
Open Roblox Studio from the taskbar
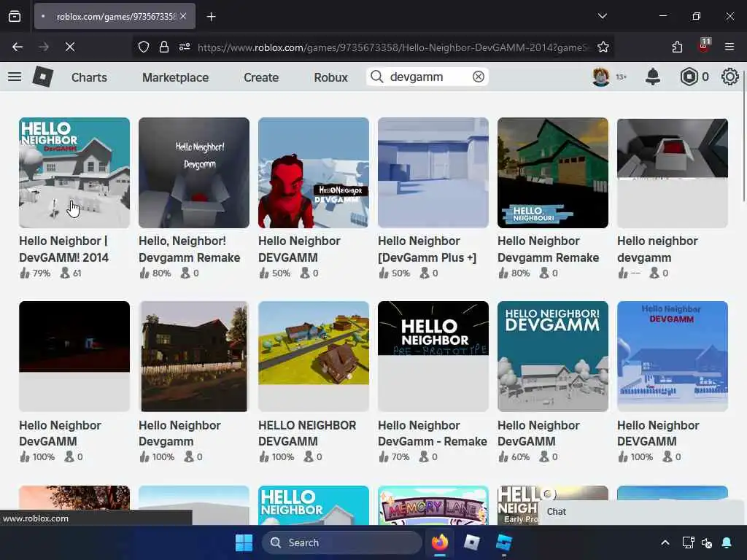click(x=503, y=542)
